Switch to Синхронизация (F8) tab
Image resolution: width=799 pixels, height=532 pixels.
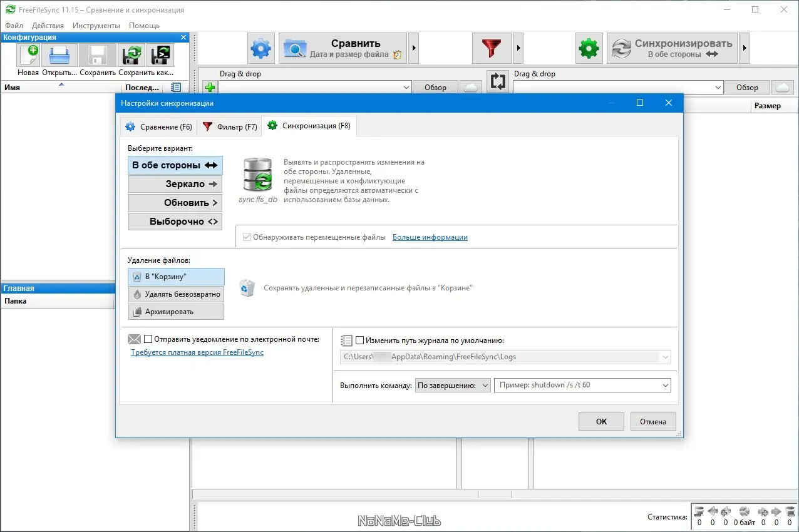(x=309, y=126)
